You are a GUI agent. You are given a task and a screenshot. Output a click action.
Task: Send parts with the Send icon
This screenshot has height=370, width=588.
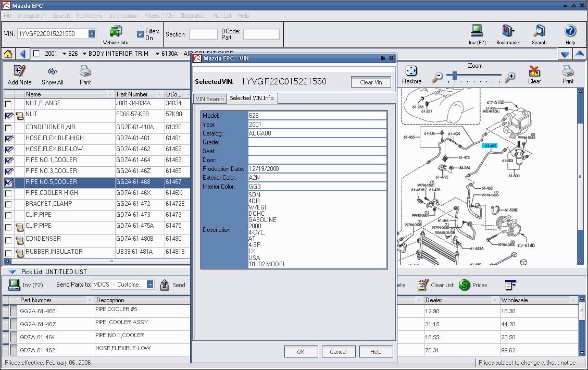click(x=164, y=285)
